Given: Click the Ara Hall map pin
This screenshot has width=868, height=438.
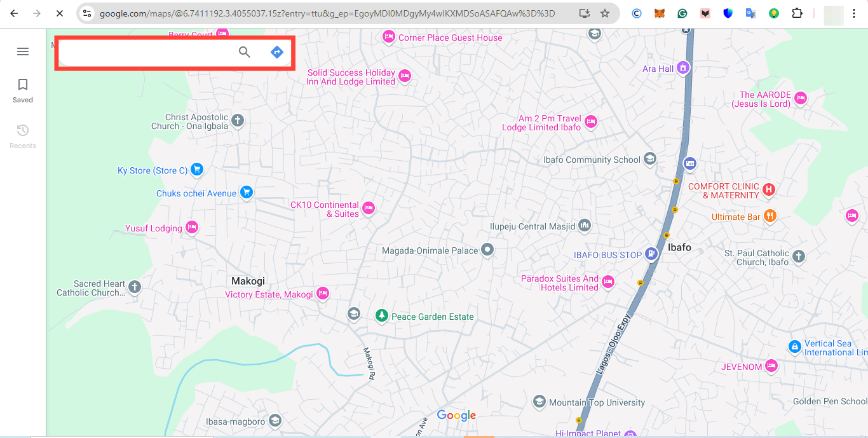Looking at the screenshot, I should pyautogui.click(x=683, y=67).
